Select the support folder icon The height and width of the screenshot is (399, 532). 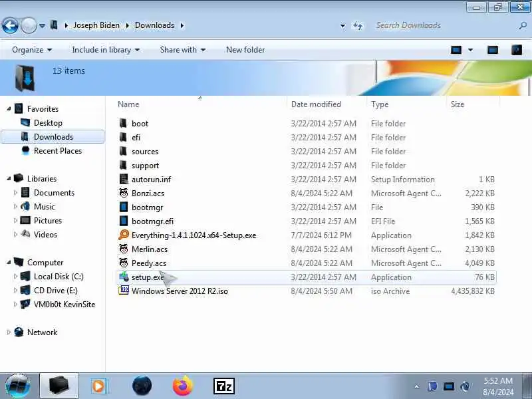[x=124, y=165]
